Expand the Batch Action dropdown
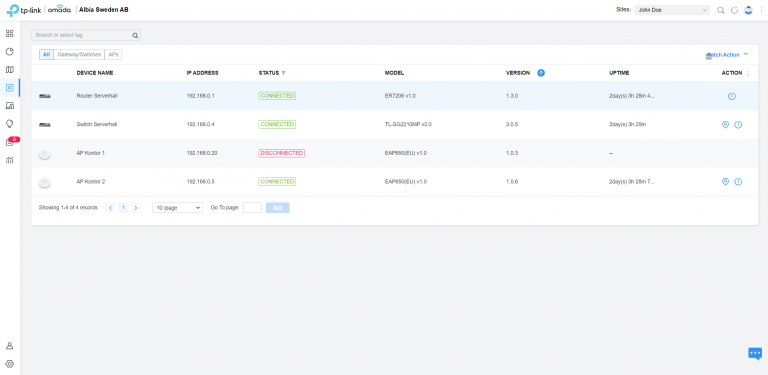 tap(727, 55)
